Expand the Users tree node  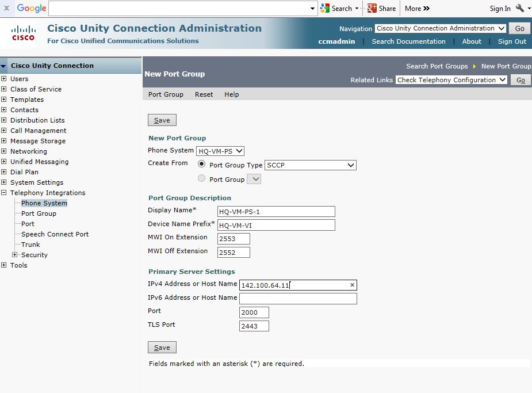[4, 79]
